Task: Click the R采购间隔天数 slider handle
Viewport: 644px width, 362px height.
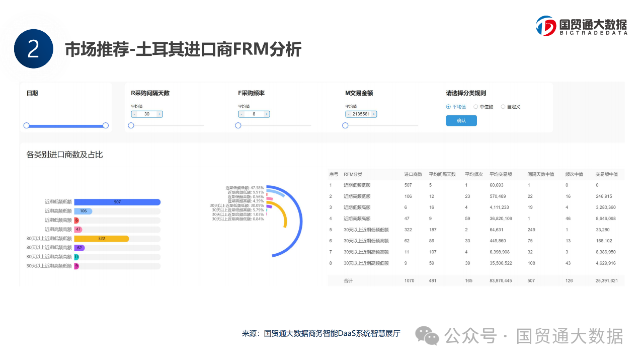Action: 131,125
